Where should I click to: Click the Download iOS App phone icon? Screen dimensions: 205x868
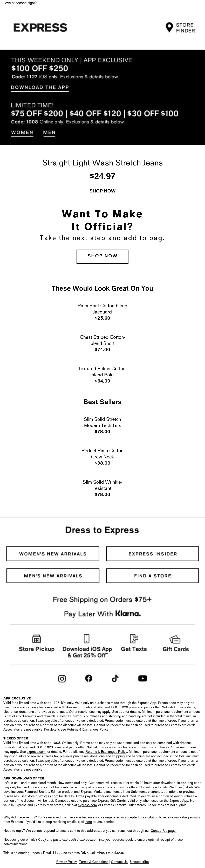[x=86, y=639]
